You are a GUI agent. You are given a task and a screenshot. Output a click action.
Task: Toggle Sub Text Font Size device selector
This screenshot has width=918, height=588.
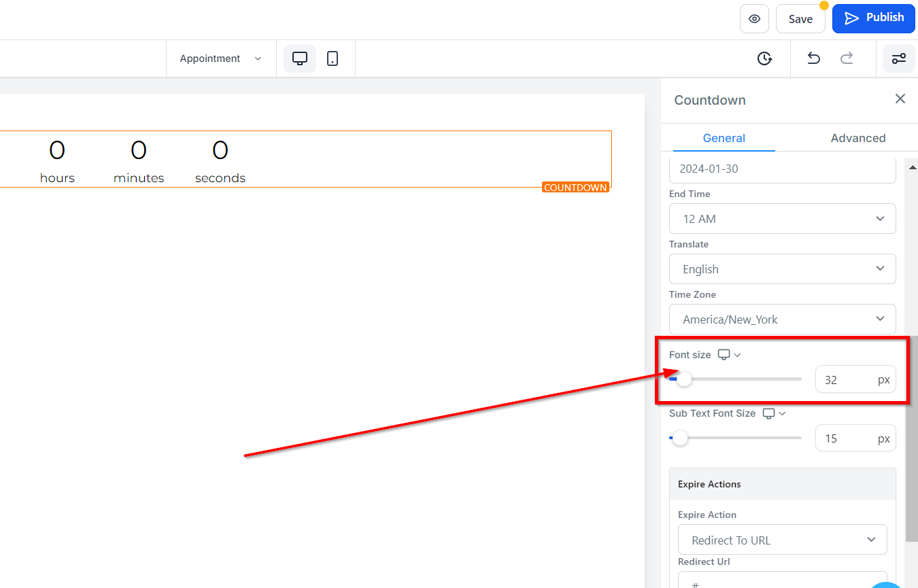coord(774,413)
